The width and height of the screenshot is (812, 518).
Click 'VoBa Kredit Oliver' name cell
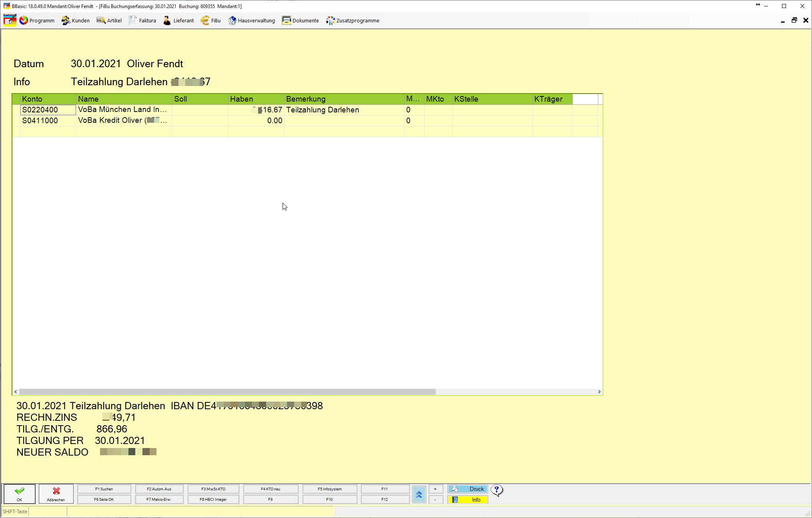[124, 120]
